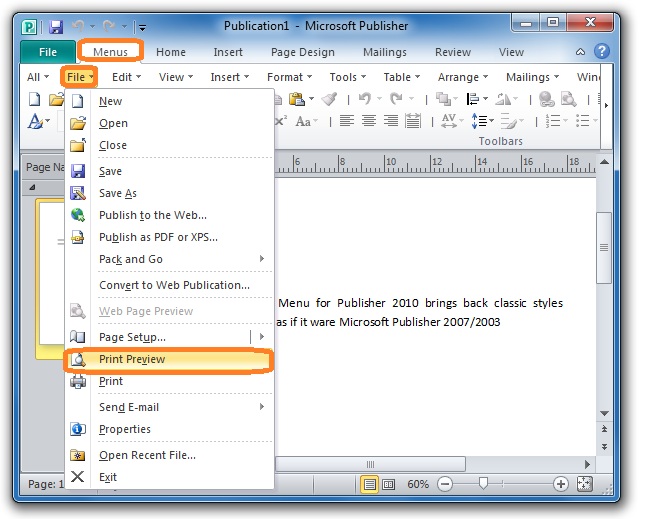Open the Insert classic menu dropdown

229,77
